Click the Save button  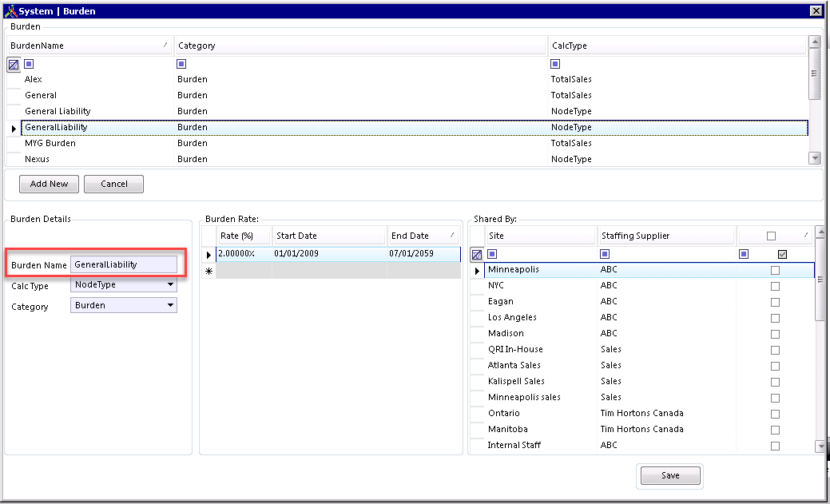pyautogui.click(x=670, y=475)
